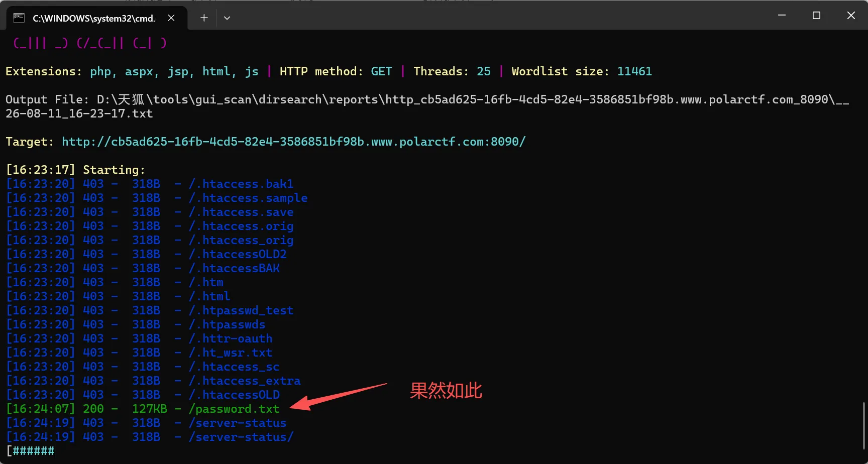The height and width of the screenshot is (464, 868).
Task: Expand the new tab profile dropdown chevron
Action: point(227,18)
